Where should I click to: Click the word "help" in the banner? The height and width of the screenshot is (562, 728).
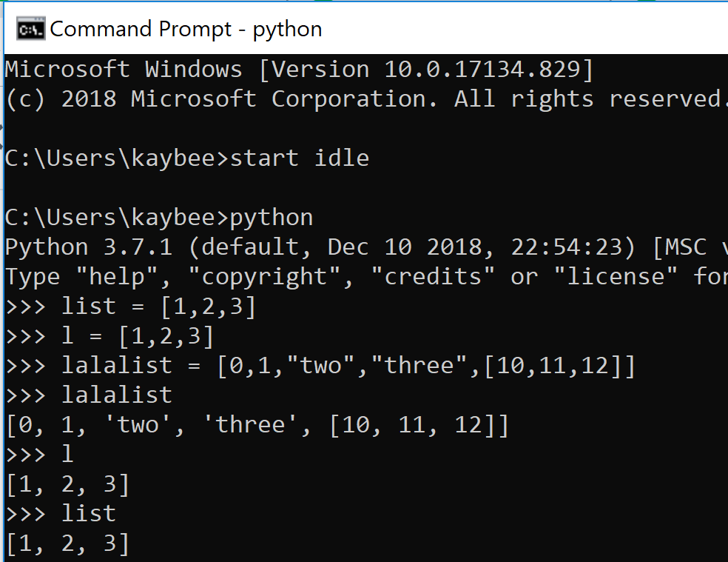pos(117,277)
